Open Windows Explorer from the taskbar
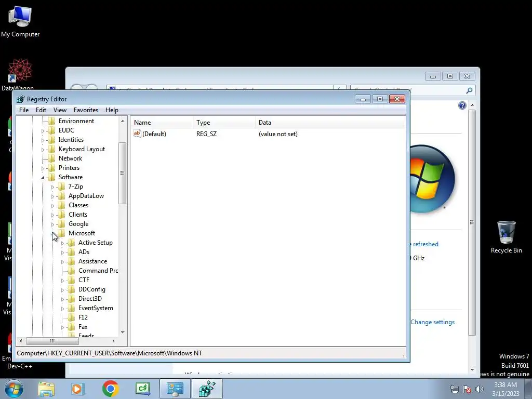Viewport: 532px width, 399px height. [x=46, y=389]
